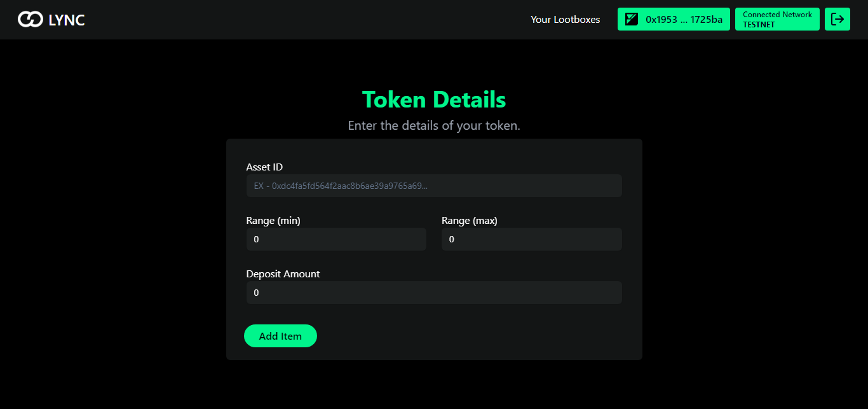Focus the Deposit Amount field
This screenshot has height=409, width=868.
[434, 293]
